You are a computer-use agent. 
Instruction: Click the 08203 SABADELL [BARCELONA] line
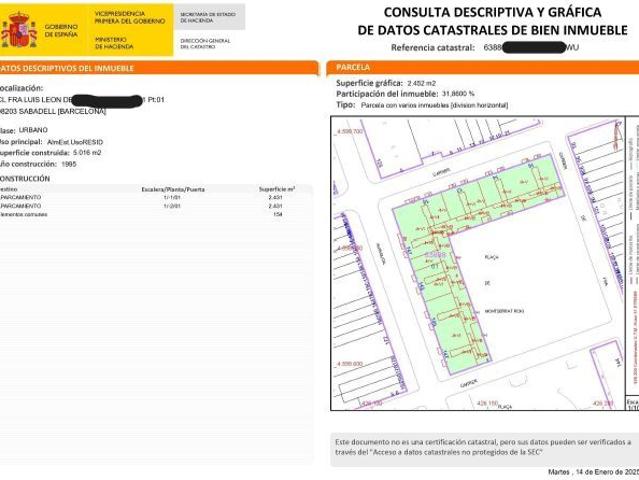tap(53, 111)
